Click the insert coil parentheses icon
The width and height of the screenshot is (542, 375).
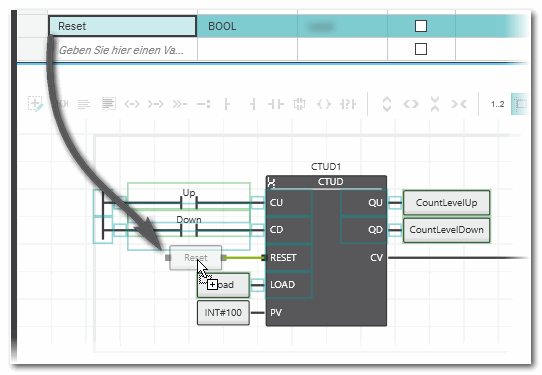pyautogui.click(x=324, y=104)
